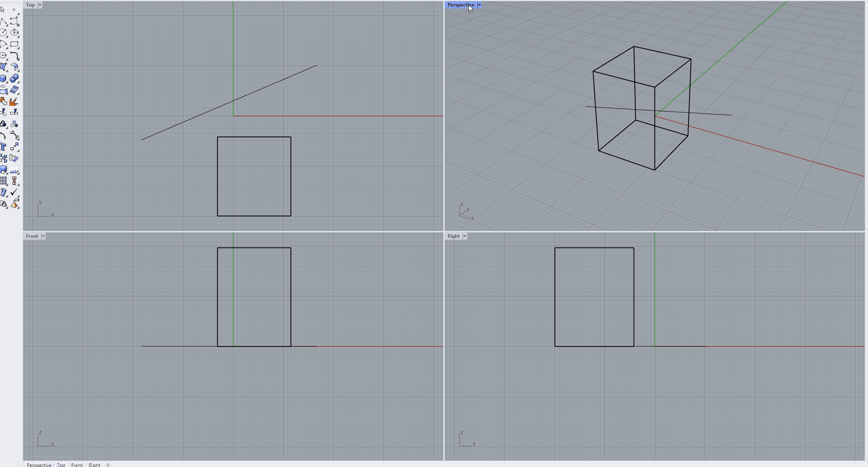Select the Boolean union spheres tool
The image size is (868, 467).
point(14,78)
